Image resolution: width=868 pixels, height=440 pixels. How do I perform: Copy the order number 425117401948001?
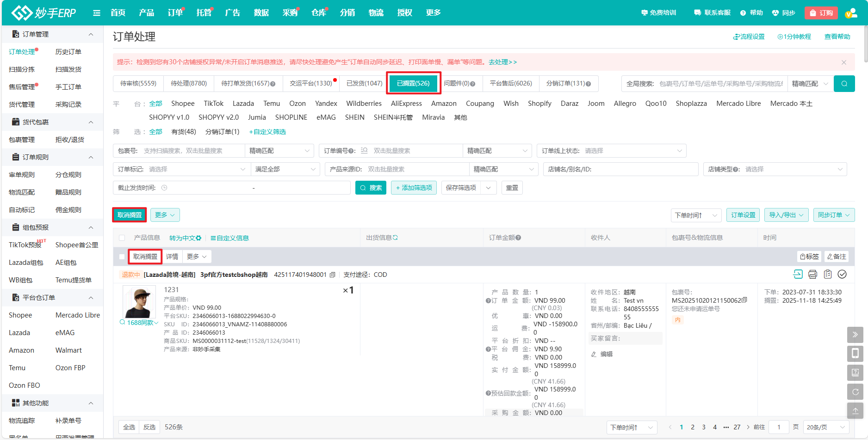[x=332, y=275]
